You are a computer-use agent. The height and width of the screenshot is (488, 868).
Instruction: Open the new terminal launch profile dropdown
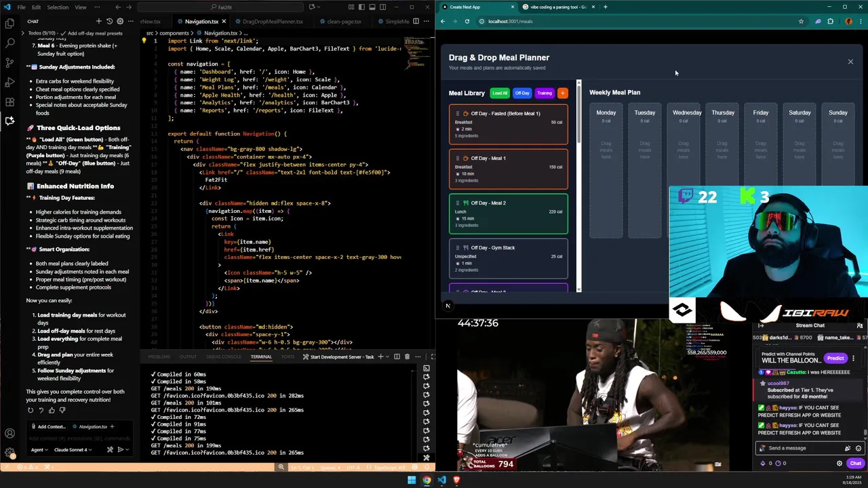click(x=389, y=357)
